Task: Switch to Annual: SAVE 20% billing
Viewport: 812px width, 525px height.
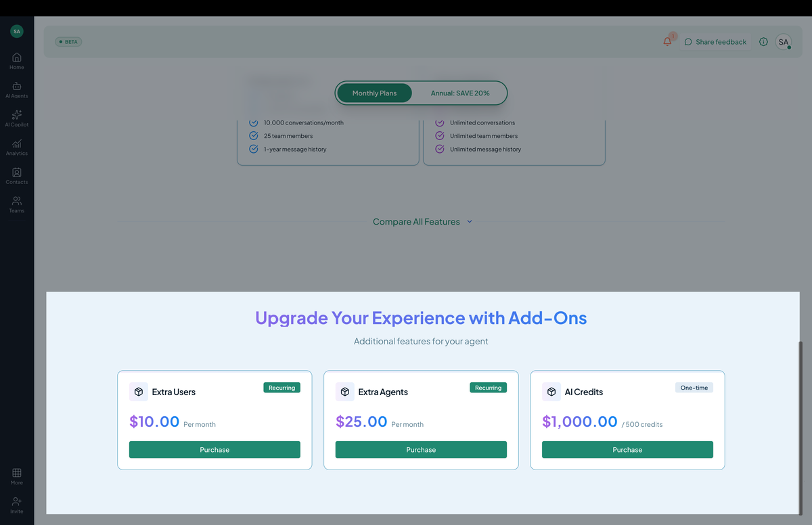Action: coord(460,93)
